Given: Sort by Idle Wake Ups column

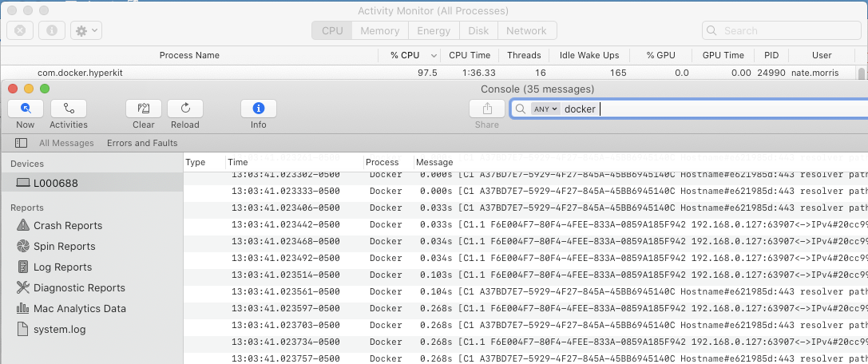Looking at the screenshot, I should (589, 55).
